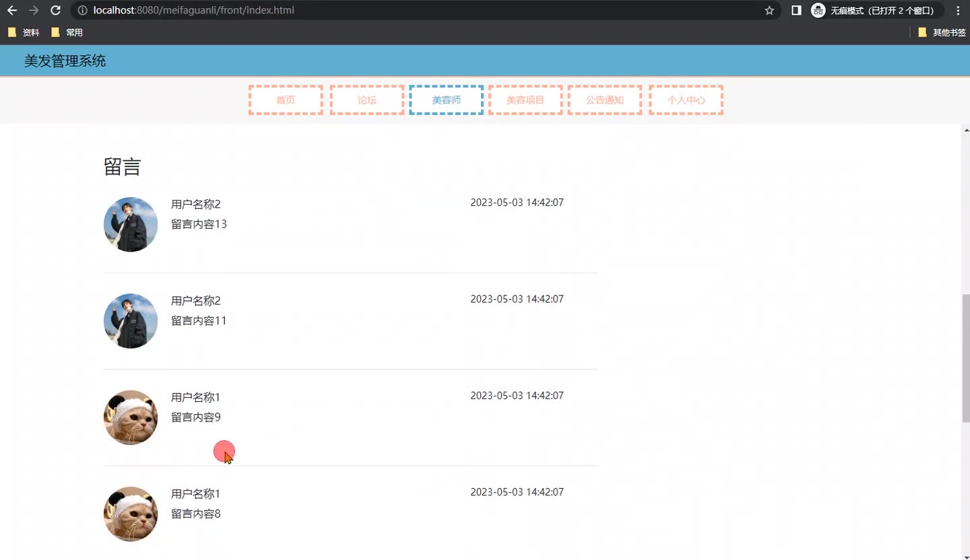The height and width of the screenshot is (560, 970).
Task: Click the address bar URL field
Action: point(424,10)
